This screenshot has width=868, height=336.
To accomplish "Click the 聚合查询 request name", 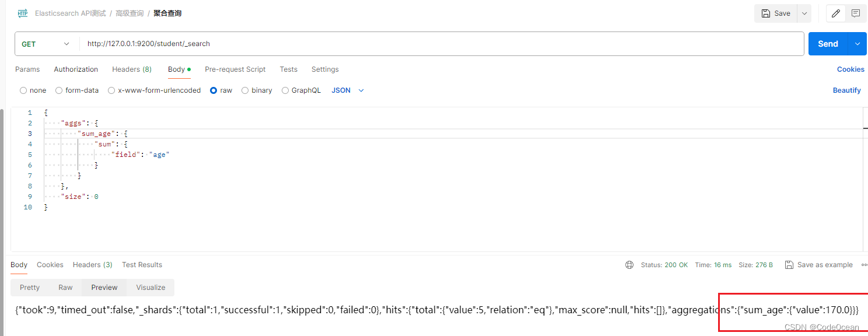I will (x=167, y=13).
